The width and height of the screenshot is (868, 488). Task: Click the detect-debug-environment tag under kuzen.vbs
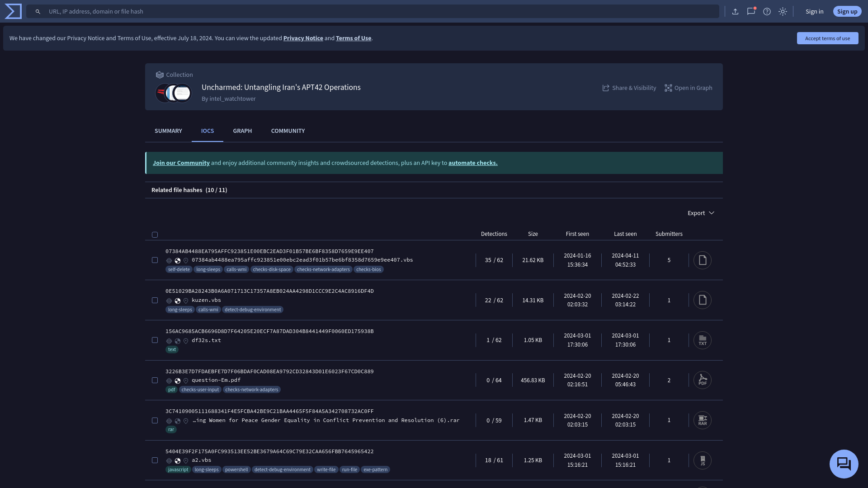click(x=253, y=310)
